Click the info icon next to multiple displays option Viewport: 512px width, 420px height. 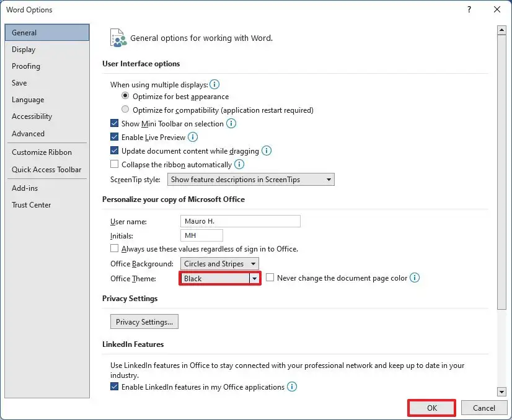tap(214, 82)
